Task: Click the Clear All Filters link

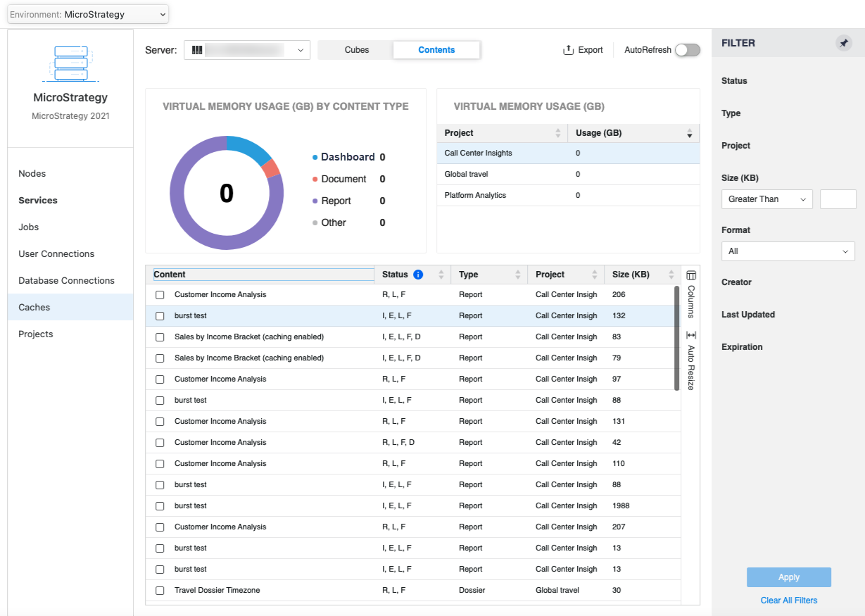Action: 788,601
